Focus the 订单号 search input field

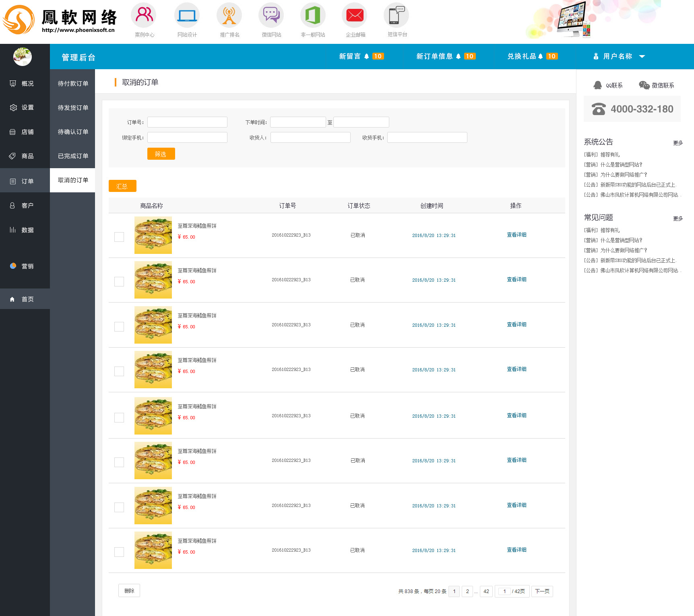(187, 122)
